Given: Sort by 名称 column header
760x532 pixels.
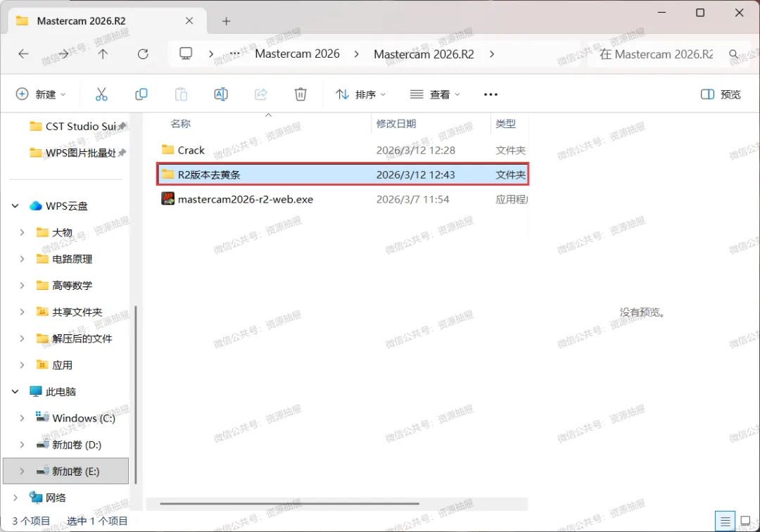Looking at the screenshot, I should click(180, 124).
